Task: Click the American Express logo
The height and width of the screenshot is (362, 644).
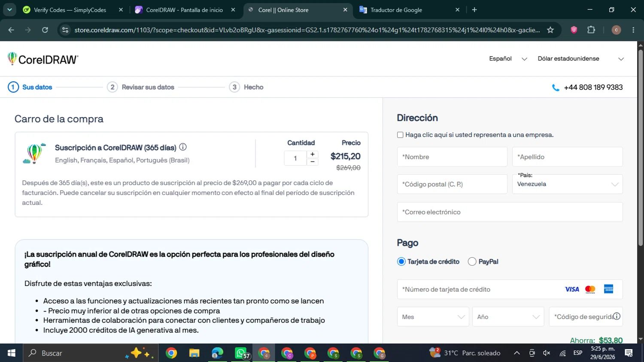Action: coord(609,289)
